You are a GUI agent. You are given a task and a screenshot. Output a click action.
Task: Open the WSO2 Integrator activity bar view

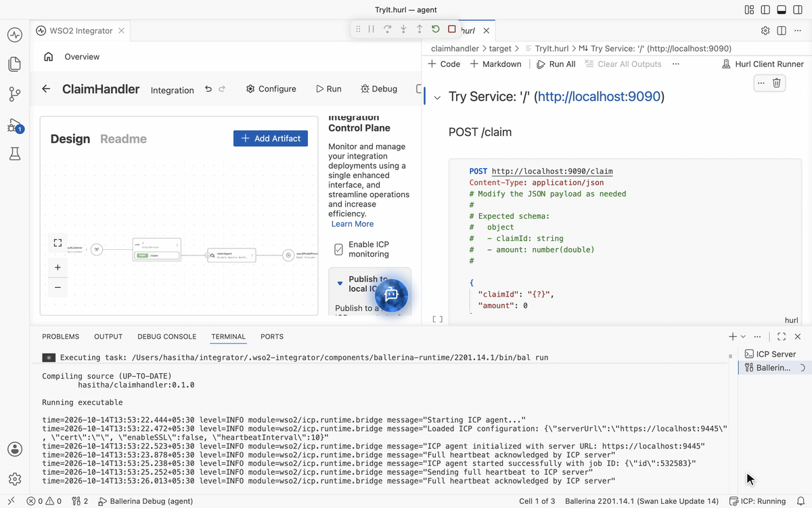[15, 35]
